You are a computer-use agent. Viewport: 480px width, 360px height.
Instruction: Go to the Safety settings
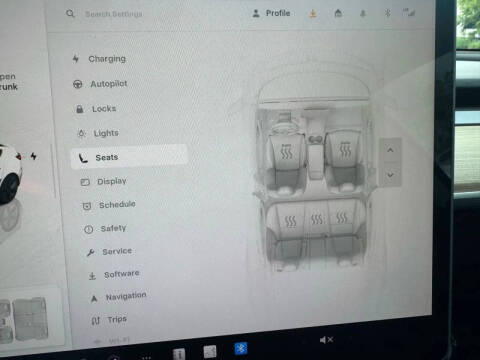[105, 228]
